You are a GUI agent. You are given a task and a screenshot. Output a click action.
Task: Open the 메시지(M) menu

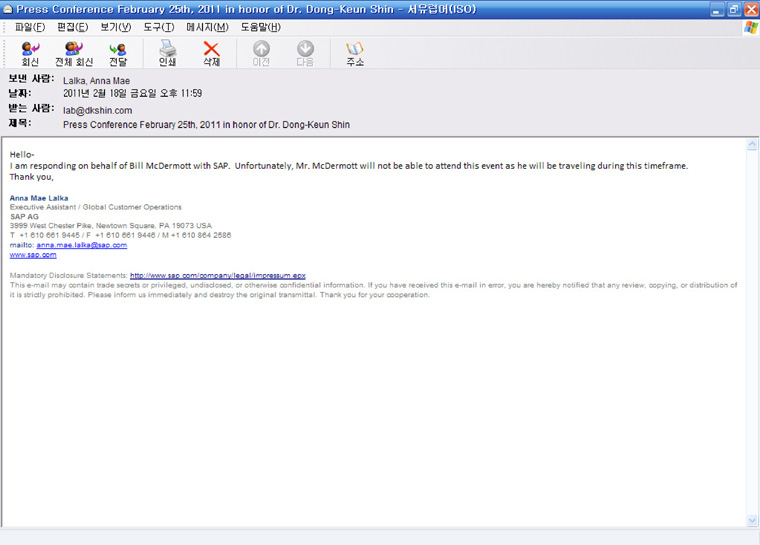pos(207,26)
